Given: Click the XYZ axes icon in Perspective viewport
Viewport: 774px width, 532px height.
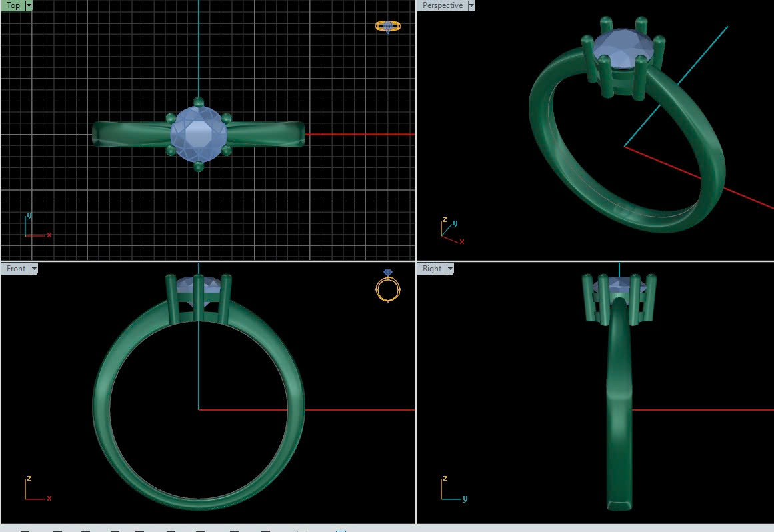Looking at the screenshot, I should (450, 230).
